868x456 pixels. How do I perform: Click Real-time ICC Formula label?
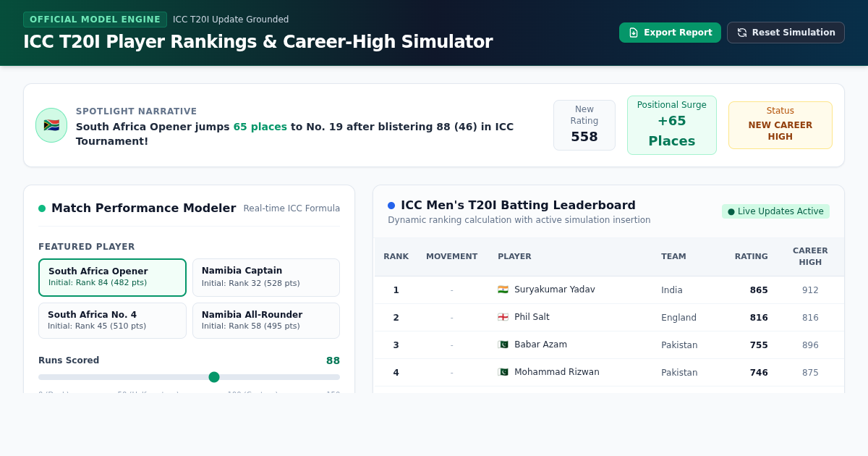[292, 208]
